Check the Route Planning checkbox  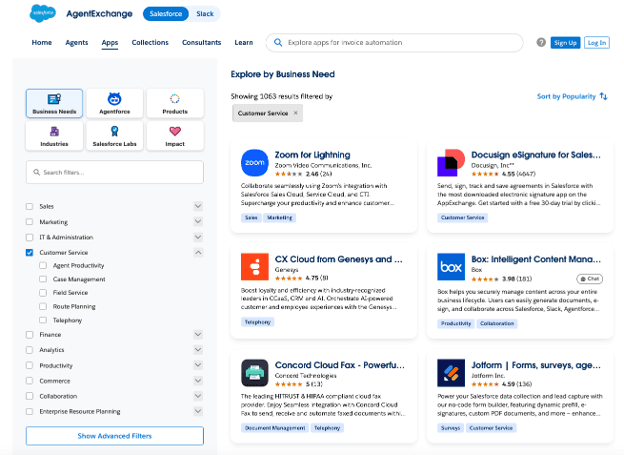pos(43,307)
